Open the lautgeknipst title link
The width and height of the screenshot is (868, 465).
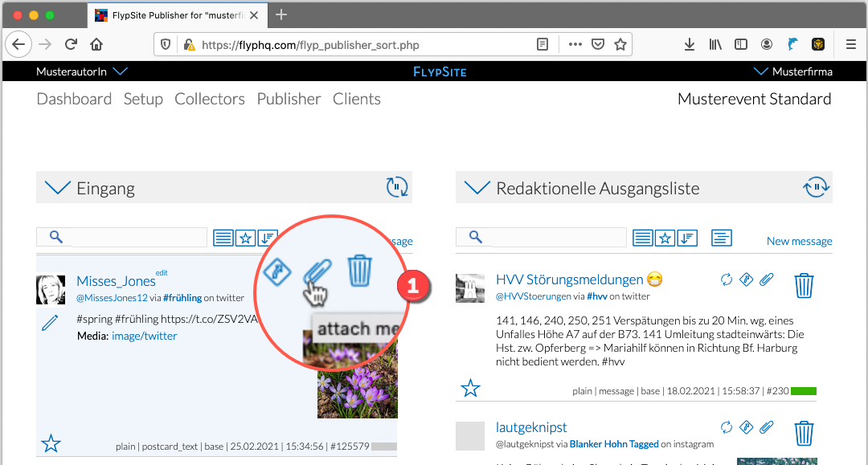coord(531,427)
